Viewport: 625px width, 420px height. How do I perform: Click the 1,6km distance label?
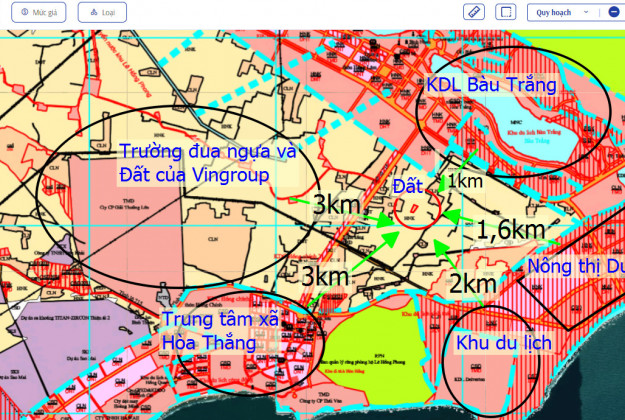(x=510, y=229)
